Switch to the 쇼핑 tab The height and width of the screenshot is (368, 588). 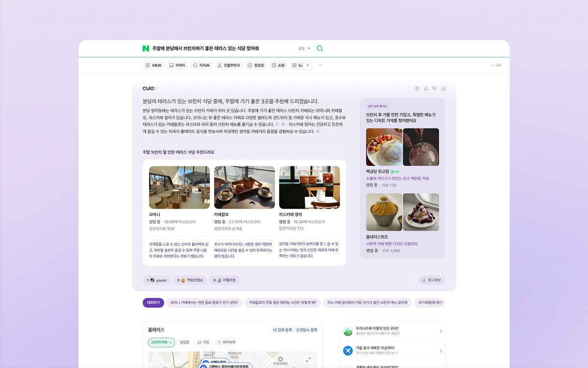(x=278, y=65)
